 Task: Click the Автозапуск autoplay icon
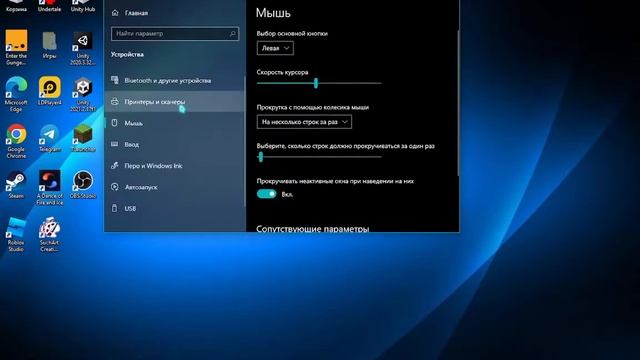[x=115, y=187]
